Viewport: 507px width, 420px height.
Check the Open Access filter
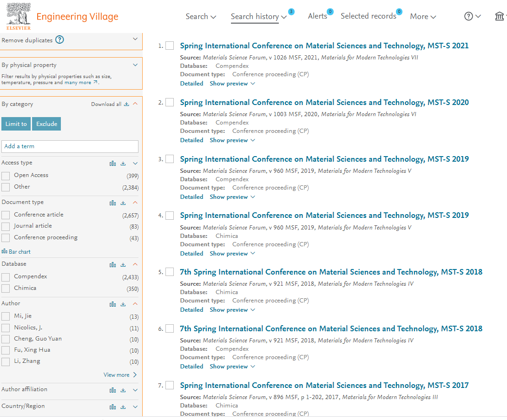(x=6, y=176)
